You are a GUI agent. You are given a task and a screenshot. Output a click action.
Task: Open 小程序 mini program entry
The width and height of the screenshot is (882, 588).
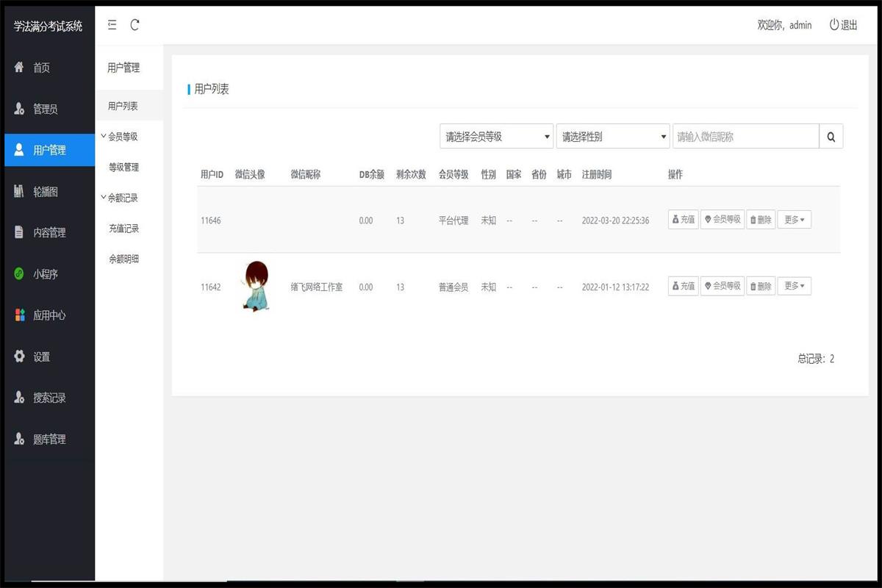pos(49,274)
